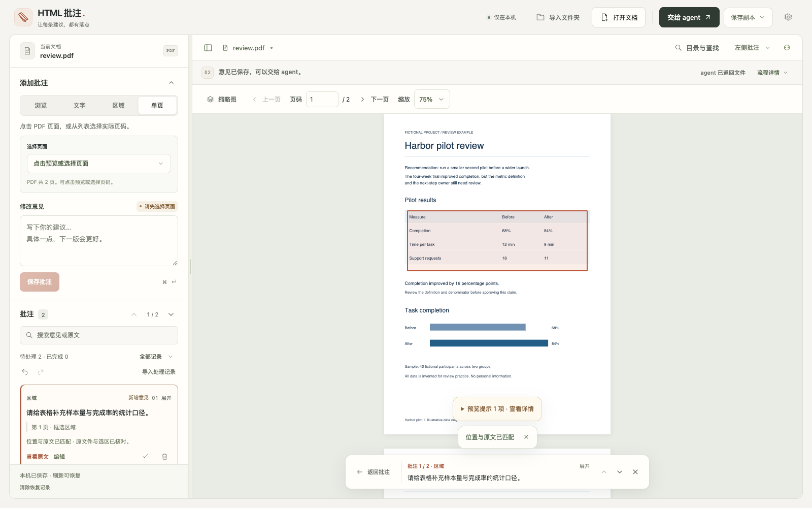The width and height of the screenshot is (812, 508).
Task: Expand the 预览提示 1 项 details
Action: pyautogui.click(x=497, y=409)
